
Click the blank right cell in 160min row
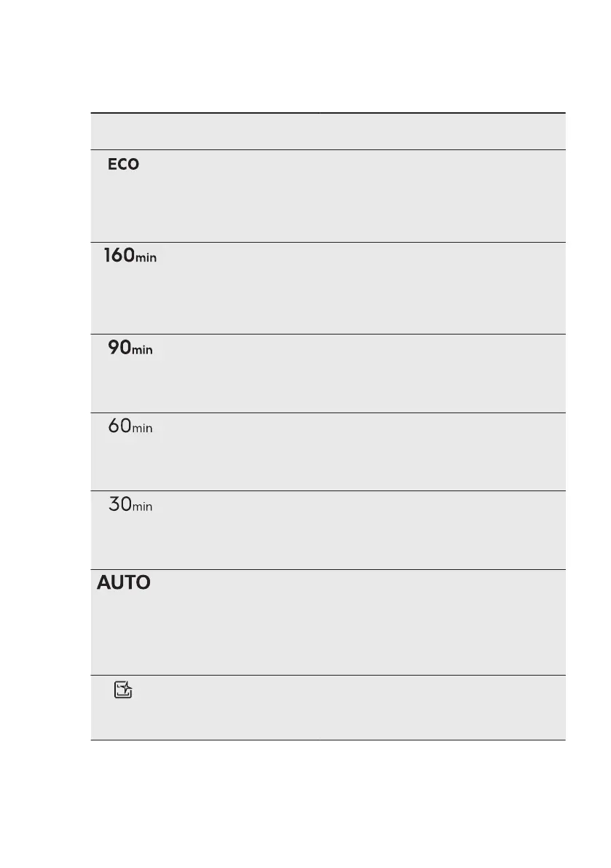pos(441,288)
